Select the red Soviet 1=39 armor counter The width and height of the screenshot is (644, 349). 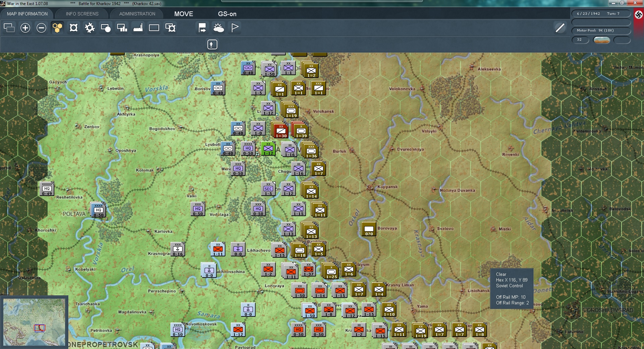(301, 131)
